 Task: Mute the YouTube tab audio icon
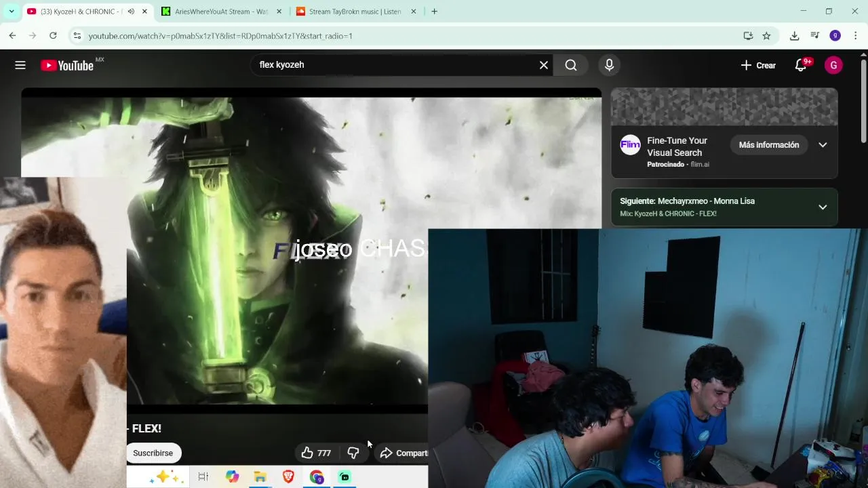pyautogui.click(x=131, y=12)
